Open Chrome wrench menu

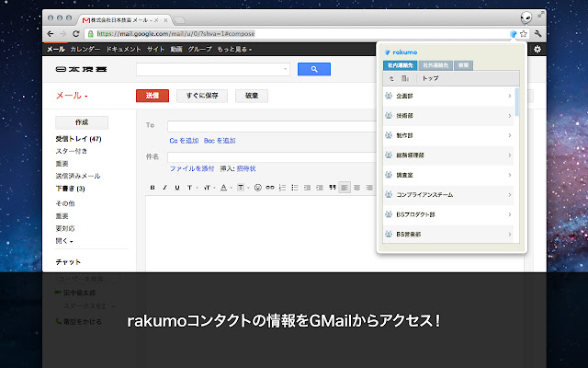click(x=537, y=34)
